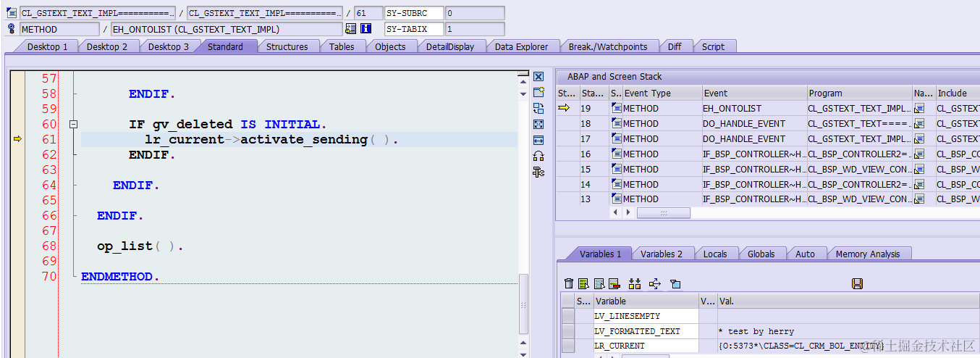This screenshot has width=980, height=358.
Task: Click the new tool icon beside editor
Action: pos(538,93)
